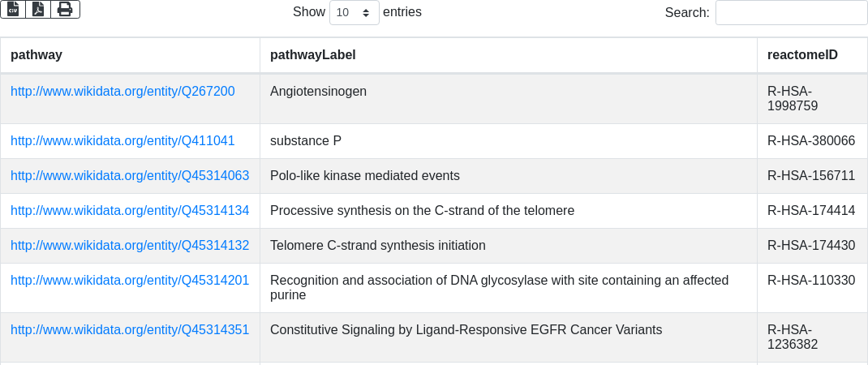The height and width of the screenshot is (365, 868).
Task: Export table as PDF icon
Action: pos(38,10)
